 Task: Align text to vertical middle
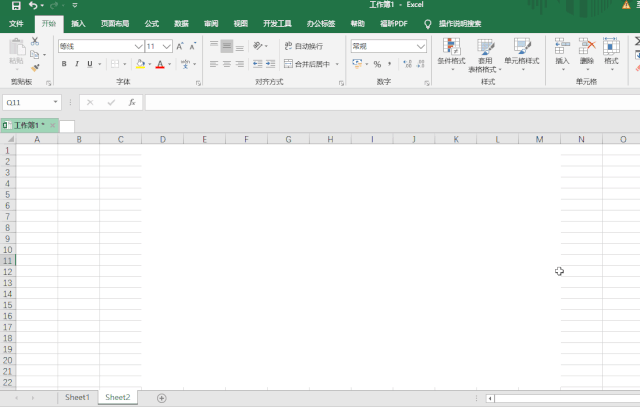227,46
